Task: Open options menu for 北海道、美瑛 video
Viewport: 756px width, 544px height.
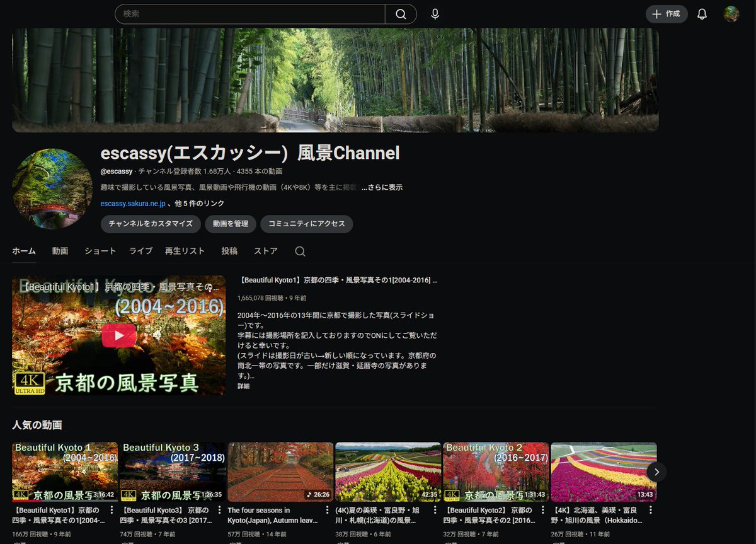Action: 651,511
